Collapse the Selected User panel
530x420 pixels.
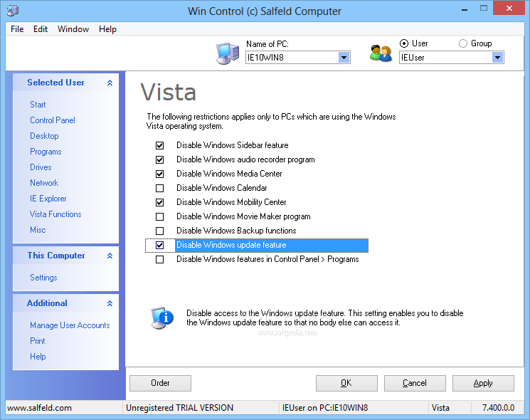110,83
